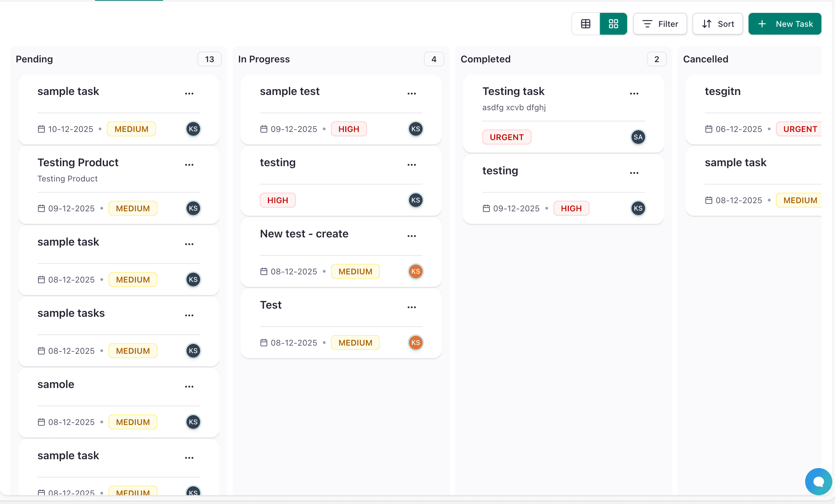Create a New Task
Screen dimensions: 835x504
pyautogui.click(x=785, y=24)
